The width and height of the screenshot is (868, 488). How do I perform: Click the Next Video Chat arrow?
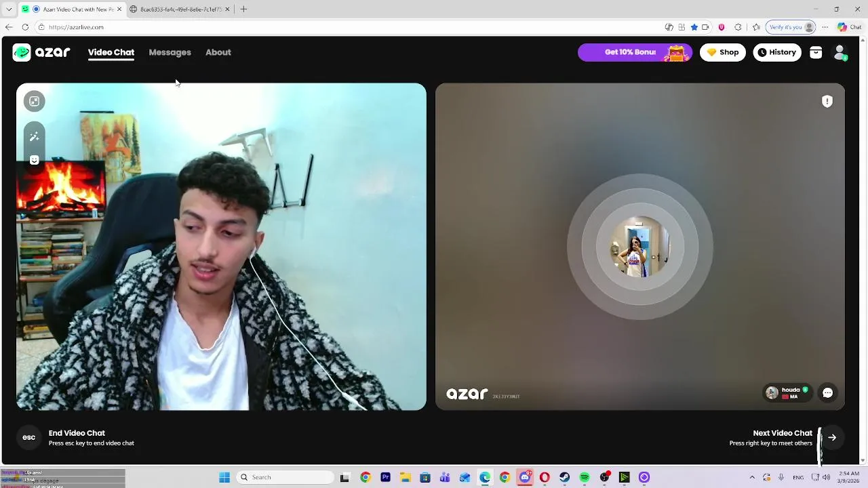coord(832,437)
